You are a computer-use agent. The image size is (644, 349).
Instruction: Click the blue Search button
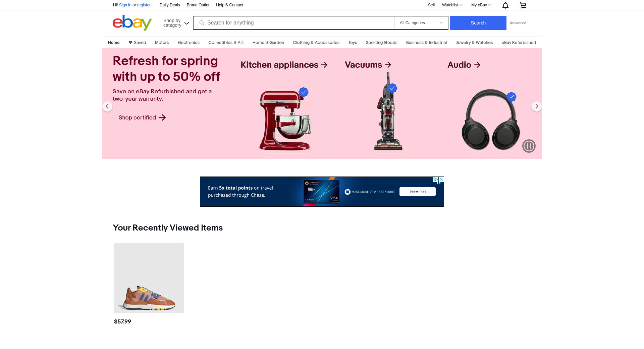coord(478,23)
